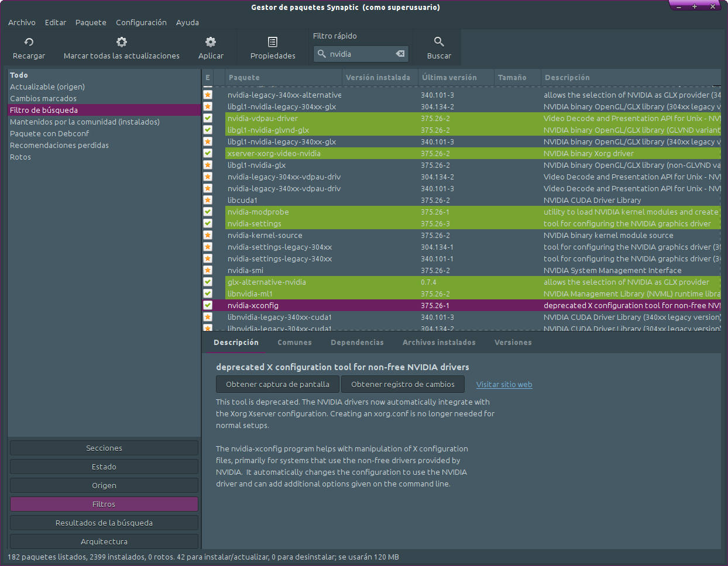Click status star of nvidia-legacy-304xx-vdpau-driv
Image resolution: width=728 pixels, height=566 pixels.
click(x=208, y=177)
